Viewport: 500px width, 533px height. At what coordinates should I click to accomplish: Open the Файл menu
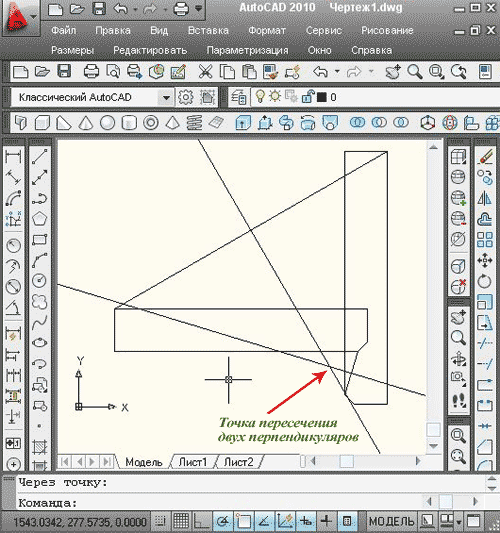click(x=64, y=30)
